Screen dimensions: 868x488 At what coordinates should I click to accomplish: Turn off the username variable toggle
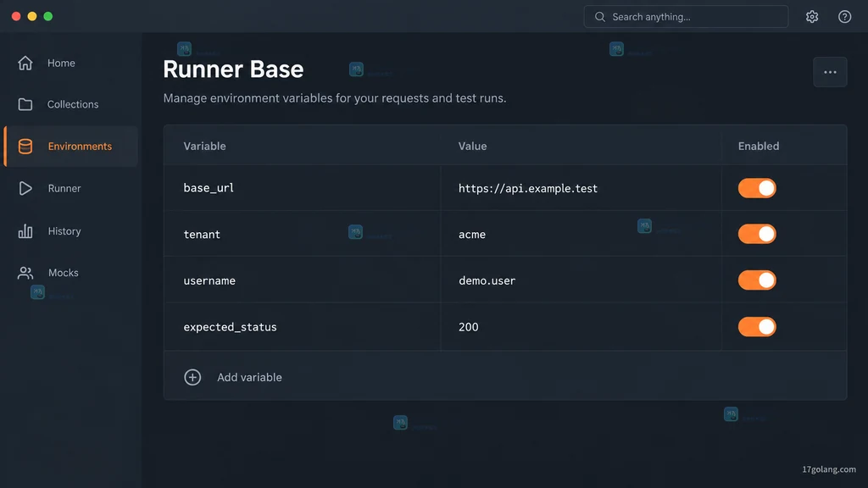click(757, 280)
